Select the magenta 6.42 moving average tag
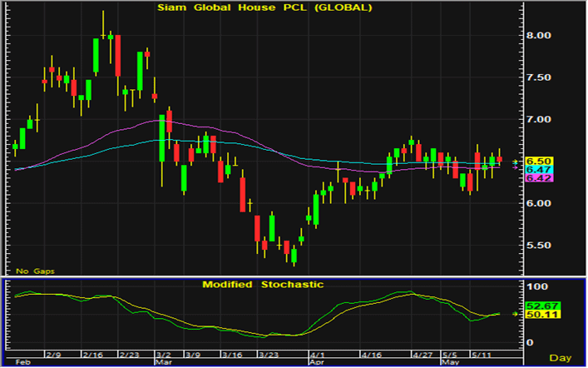Screen dimensions: 588x368 click(539, 178)
